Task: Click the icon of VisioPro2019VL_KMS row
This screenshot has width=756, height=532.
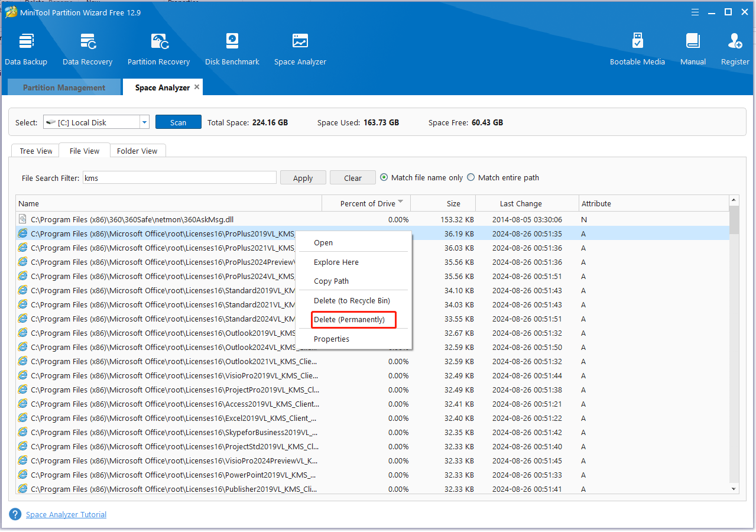Action: click(23, 375)
